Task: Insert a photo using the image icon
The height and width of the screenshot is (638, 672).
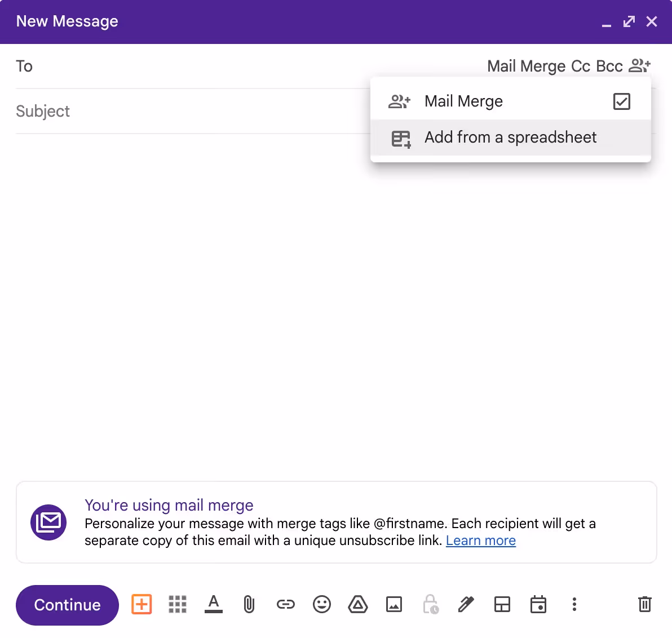Action: [394, 605]
